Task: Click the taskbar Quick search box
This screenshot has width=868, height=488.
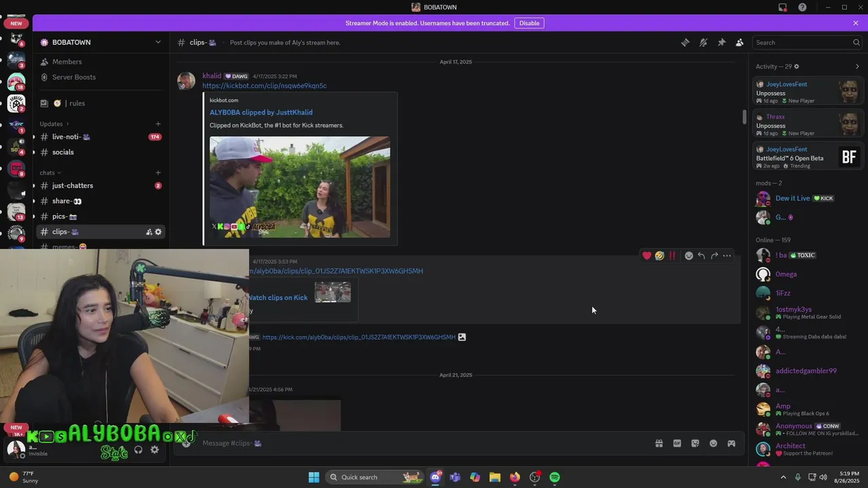Action: 374,477
